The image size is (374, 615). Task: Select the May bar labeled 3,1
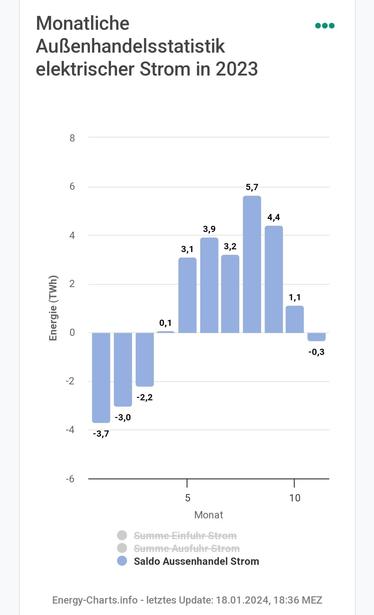pyautogui.click(x=187, y=295)
